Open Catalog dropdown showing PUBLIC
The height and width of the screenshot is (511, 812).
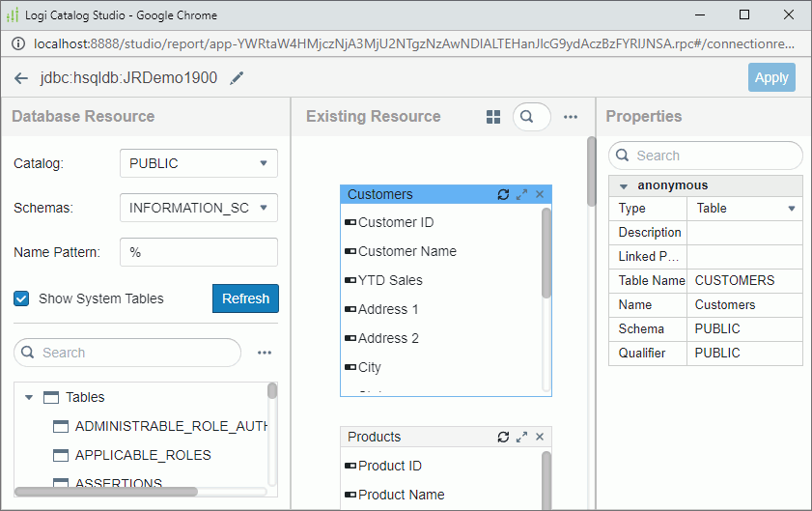198,163
